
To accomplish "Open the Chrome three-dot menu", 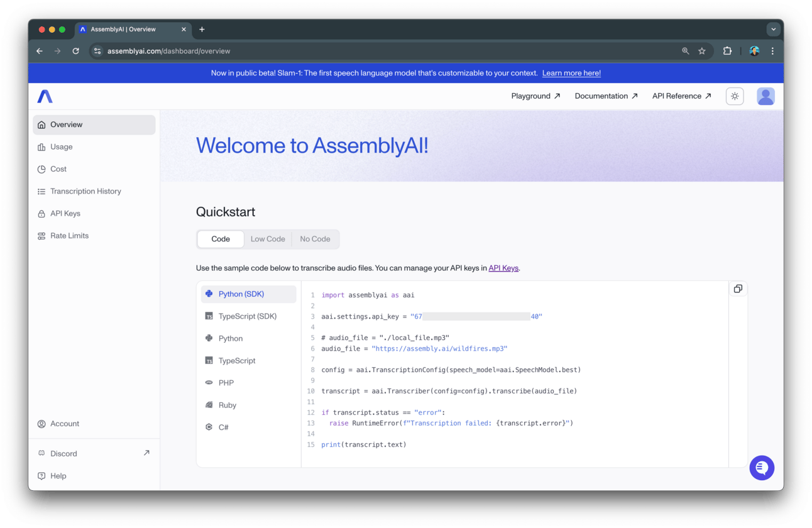I will (x=772, y=51).
